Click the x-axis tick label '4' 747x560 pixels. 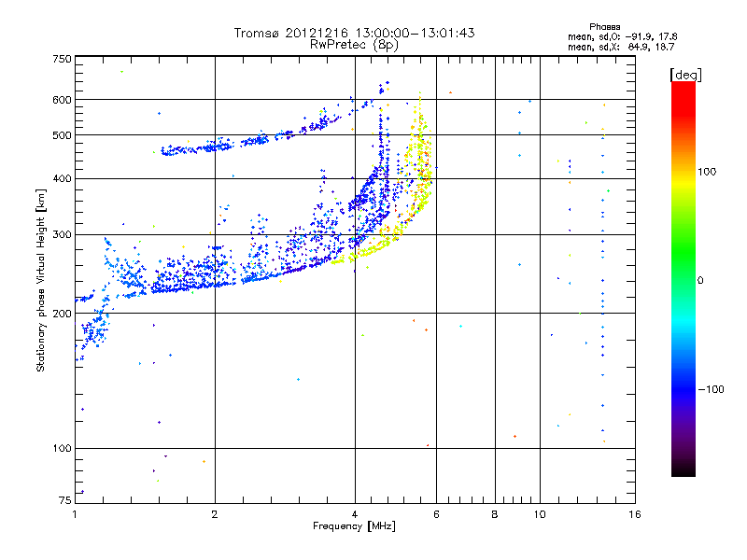pos(355,514)
